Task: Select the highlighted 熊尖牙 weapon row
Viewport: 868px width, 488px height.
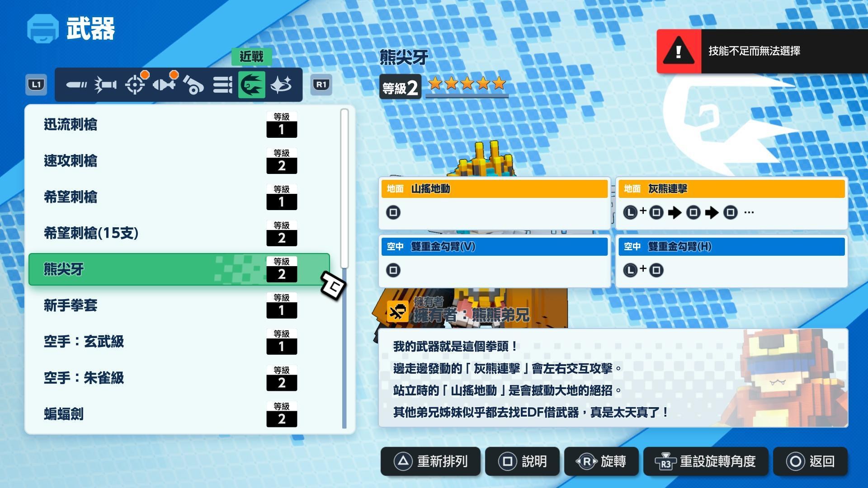Action: 179,269
